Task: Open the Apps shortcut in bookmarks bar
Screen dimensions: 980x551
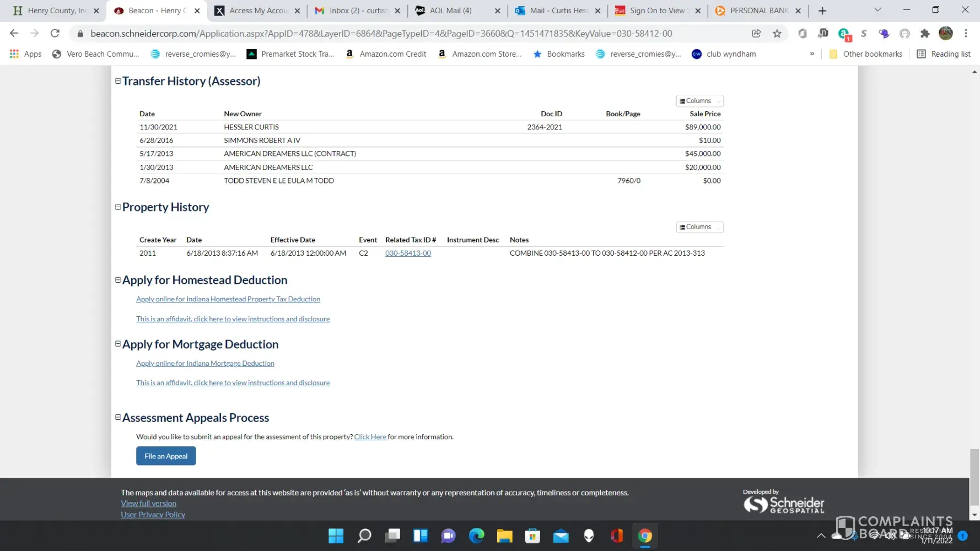Action: pyautogui.click(x=26, y=54)
